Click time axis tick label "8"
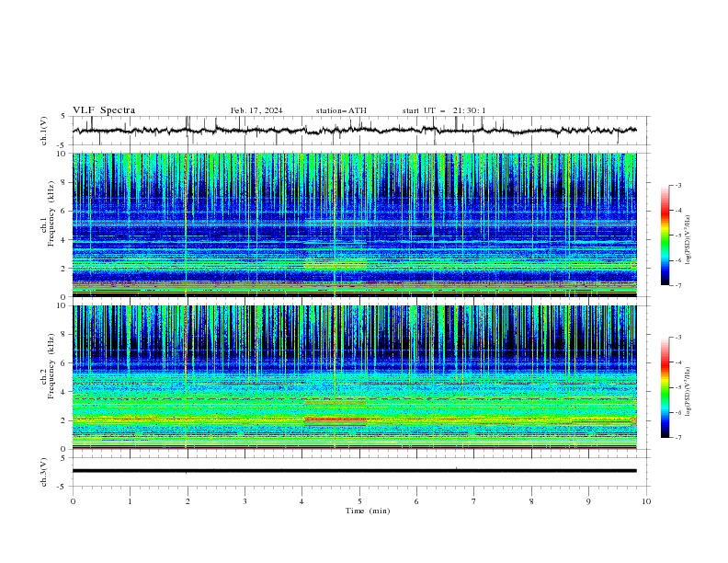The image size is (728, 563). 531,501
